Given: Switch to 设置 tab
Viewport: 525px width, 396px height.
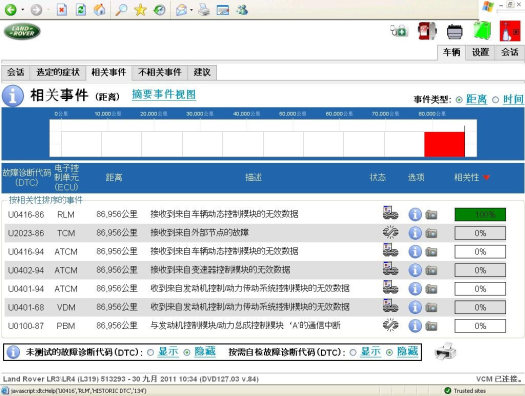Looking at the screenshot, I should pyautogui.click(x=480, y=53).
